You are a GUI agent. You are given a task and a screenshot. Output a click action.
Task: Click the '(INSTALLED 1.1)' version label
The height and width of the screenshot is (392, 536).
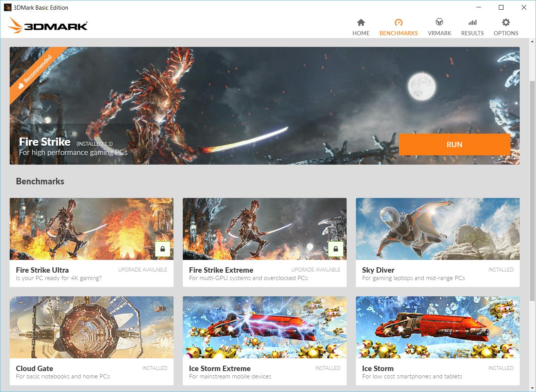[x=94, y=144]
